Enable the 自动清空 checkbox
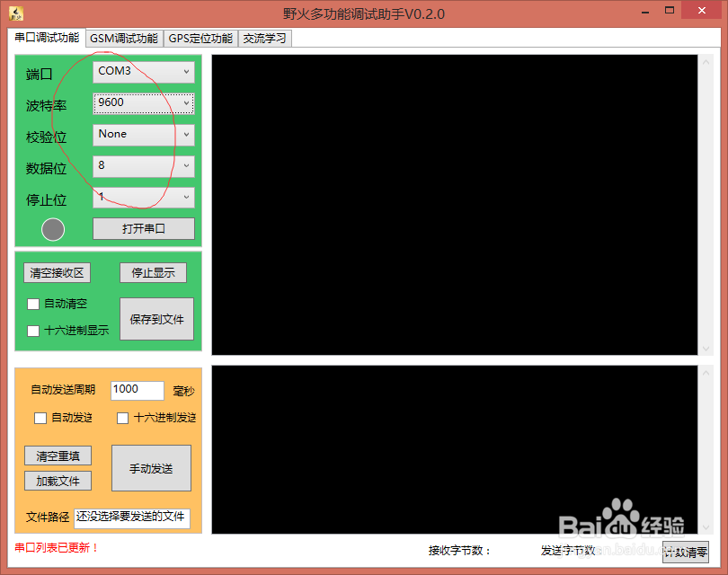Screen dimensions: 728x575 tap(33, 304)
